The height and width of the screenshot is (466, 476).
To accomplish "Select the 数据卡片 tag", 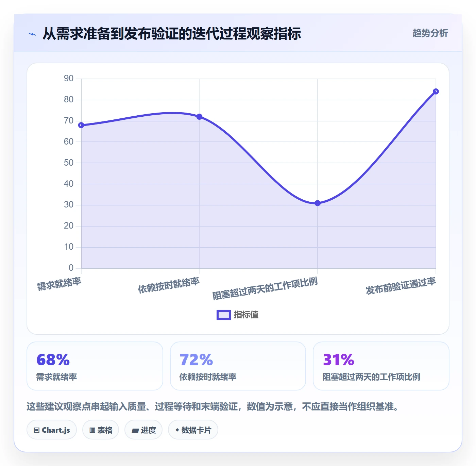I will click(x=193, y=430).
